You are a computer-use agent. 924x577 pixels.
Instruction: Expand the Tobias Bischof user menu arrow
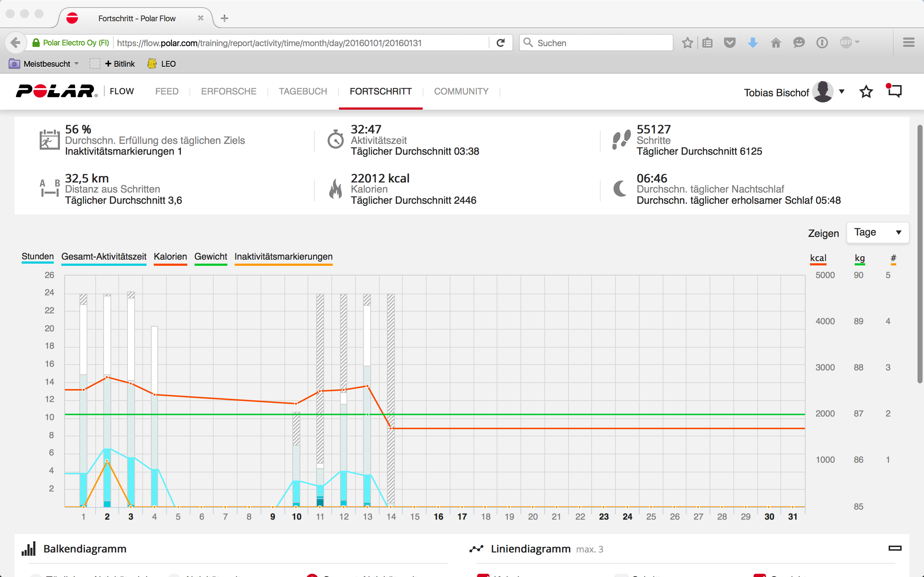[x=842, y=92]
